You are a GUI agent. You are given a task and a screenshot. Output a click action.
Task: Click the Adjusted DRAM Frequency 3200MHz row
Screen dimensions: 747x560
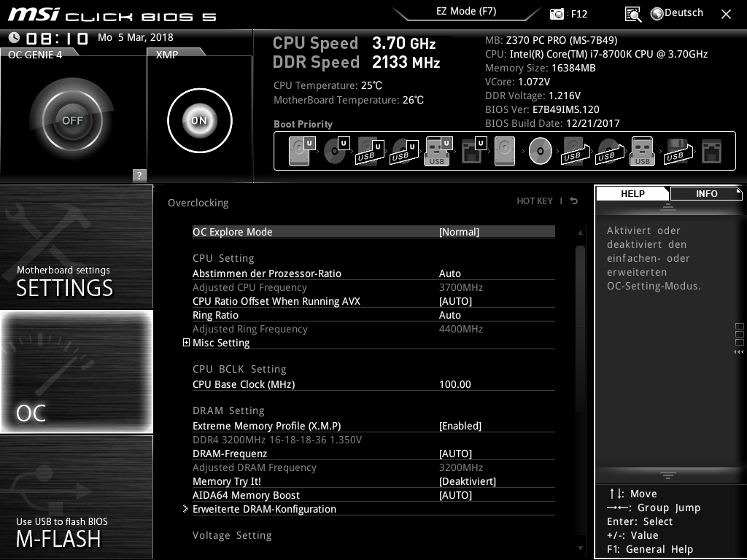373,467
